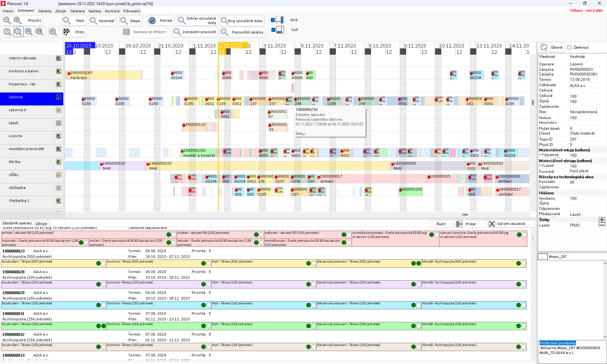Click the Řadit sort button
The width and height of the screenshot is (607, 364).
[441, 224]
